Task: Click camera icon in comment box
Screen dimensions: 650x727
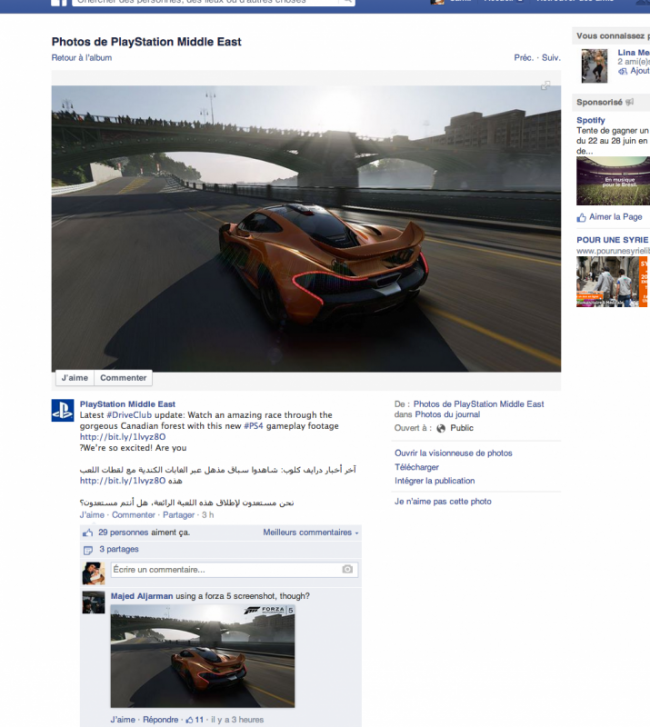Action: [x=347, y=569]
